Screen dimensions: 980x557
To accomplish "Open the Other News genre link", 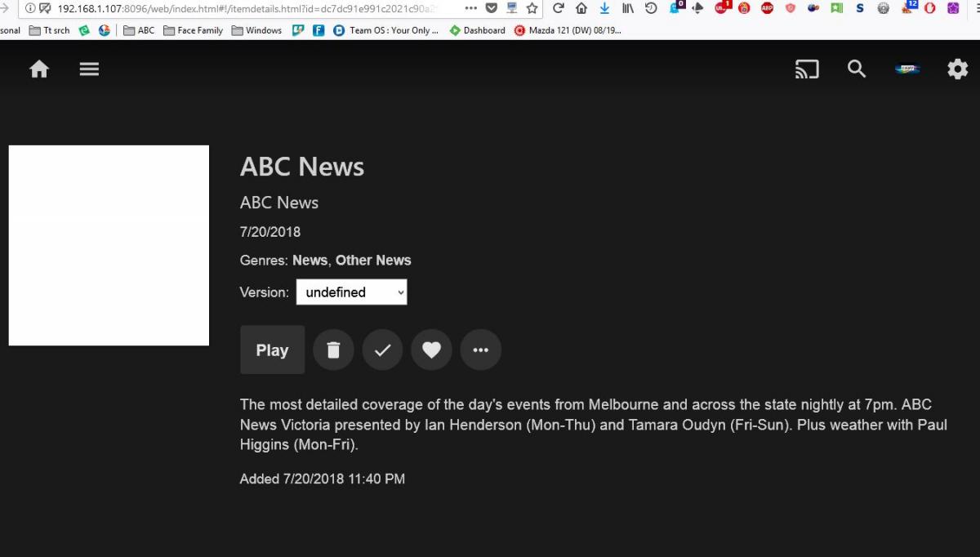I will [x=373, y=261].
